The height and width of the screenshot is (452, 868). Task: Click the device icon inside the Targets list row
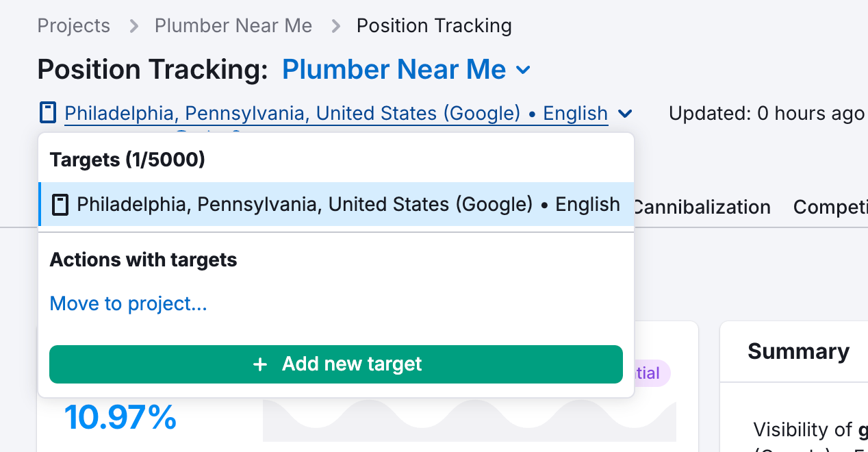click(61, 204)
